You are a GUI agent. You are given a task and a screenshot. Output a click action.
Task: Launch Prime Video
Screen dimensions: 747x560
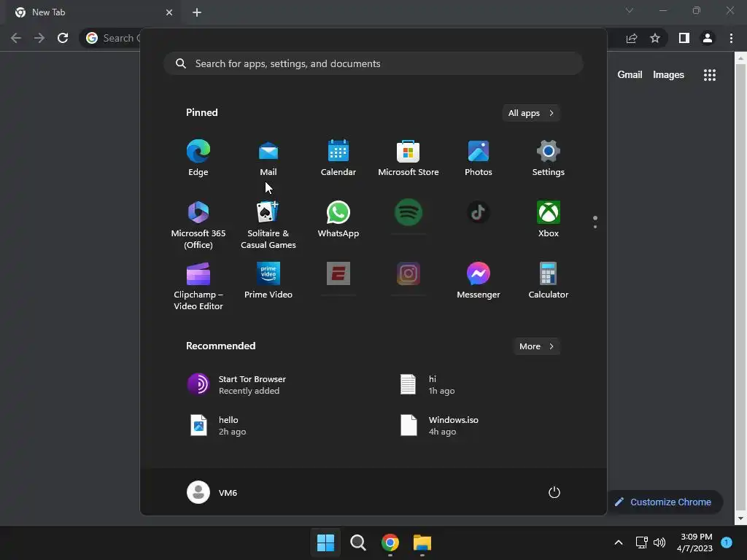click(x=268, y=281)
